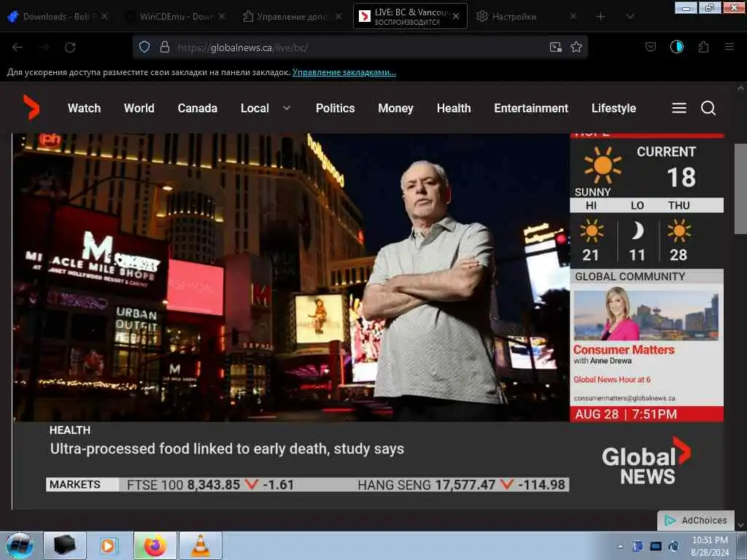Open the taskbar clock showing 10:51 PM
This screenshot has height=560, width=747.
coord(710,546)
